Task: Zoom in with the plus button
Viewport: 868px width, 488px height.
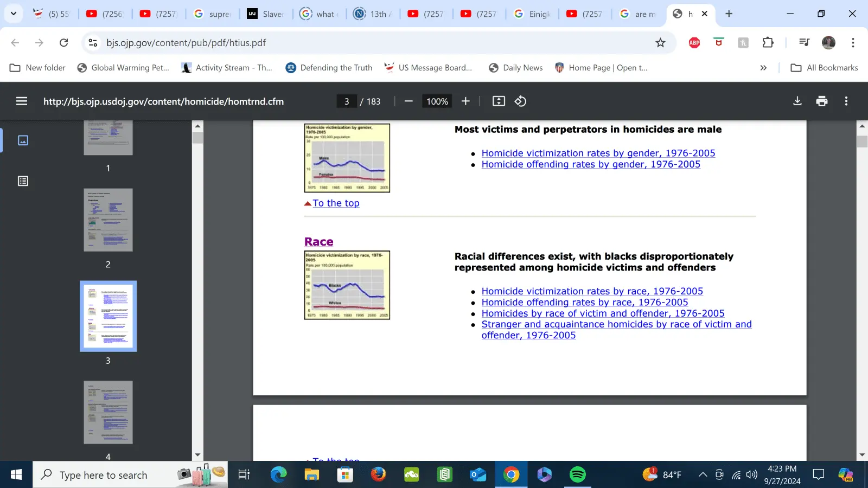Action: [465, 101]
